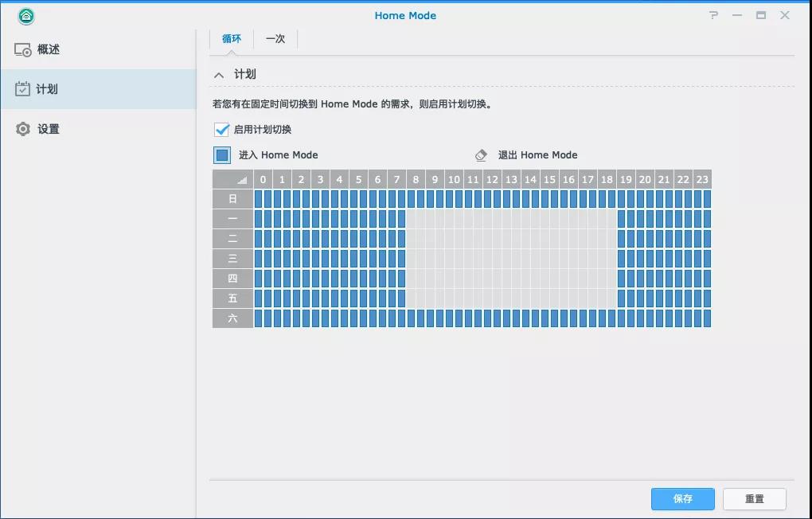Switch to the 循环 tab
The width and height of the screenshot is (812, 519).
tap(232, 39)
